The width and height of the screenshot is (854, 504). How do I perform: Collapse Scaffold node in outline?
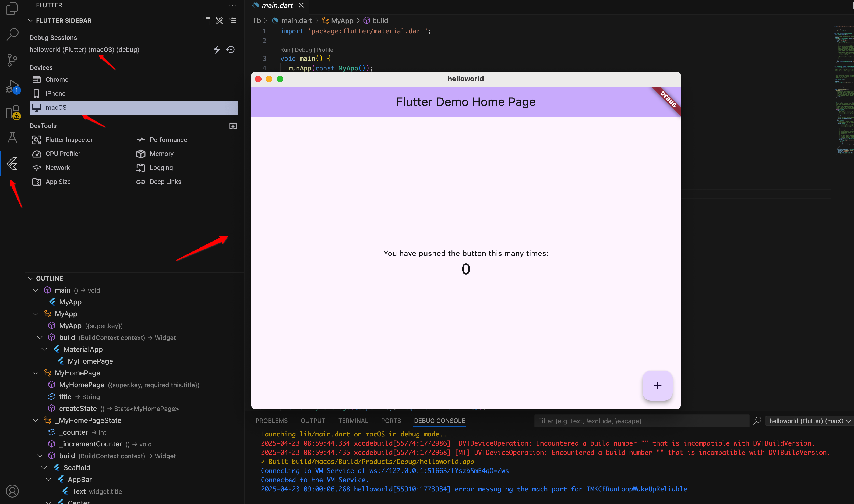pyautogui.click(x=44, y=468)
